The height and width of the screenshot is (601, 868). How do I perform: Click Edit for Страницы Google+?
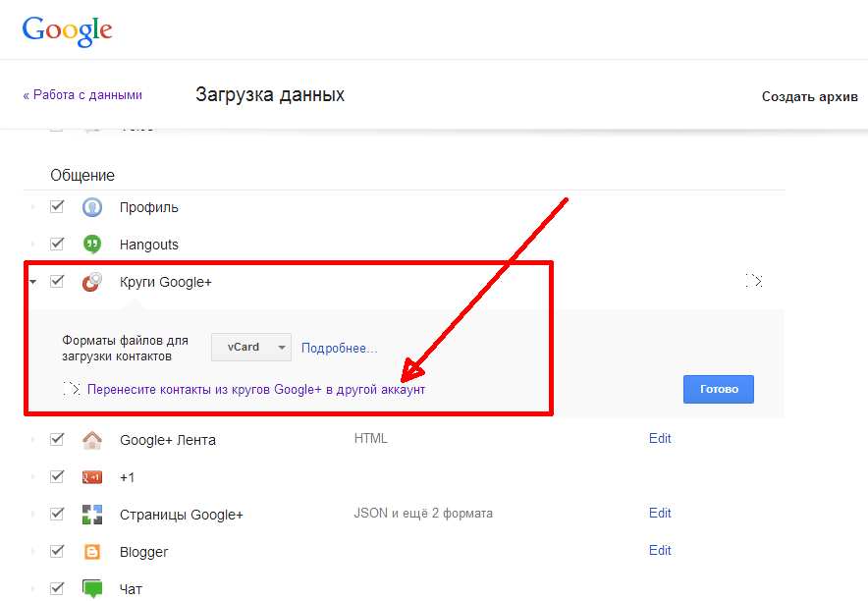(660, 513)
